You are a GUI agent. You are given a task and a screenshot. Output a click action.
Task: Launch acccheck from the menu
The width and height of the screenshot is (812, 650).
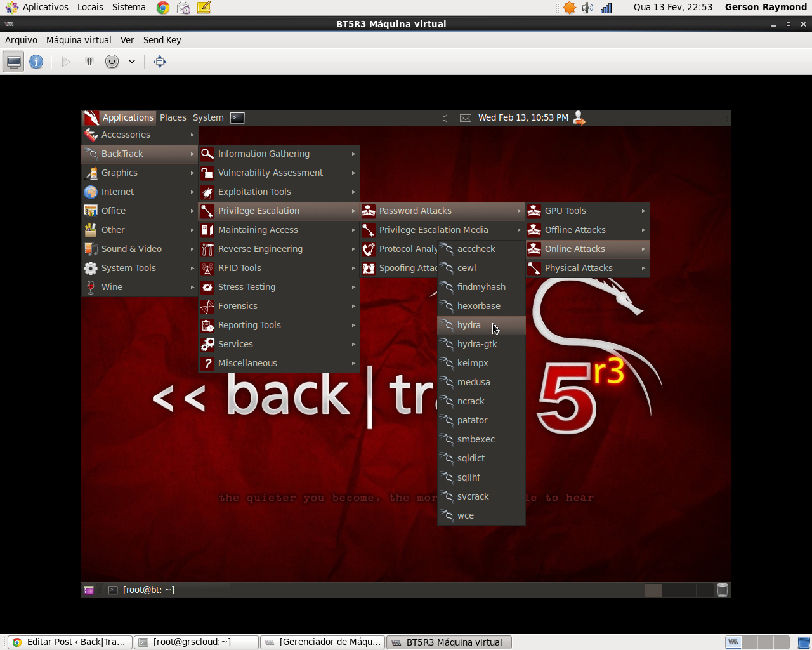481,249
